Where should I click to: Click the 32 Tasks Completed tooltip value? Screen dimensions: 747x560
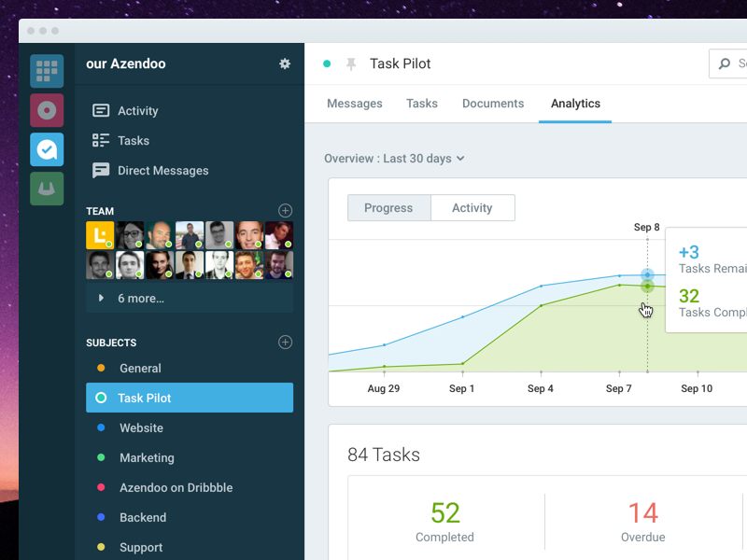click(x=689, y=296)
